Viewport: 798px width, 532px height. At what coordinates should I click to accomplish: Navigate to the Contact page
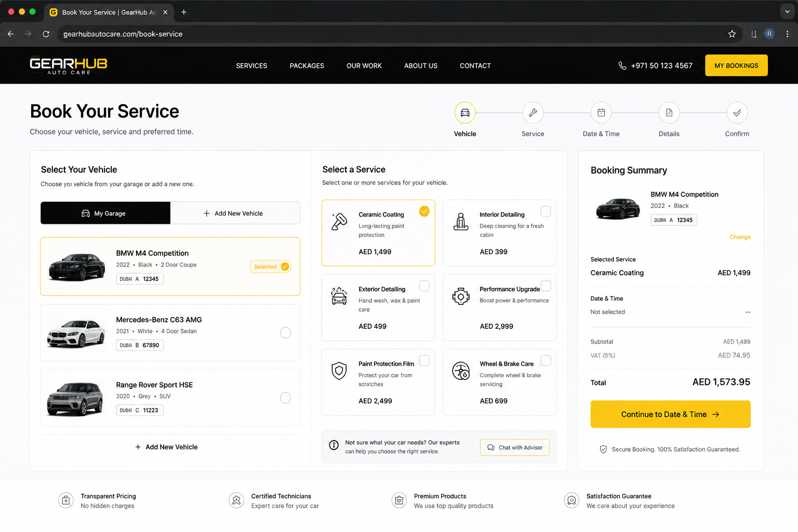coord(475,66)
